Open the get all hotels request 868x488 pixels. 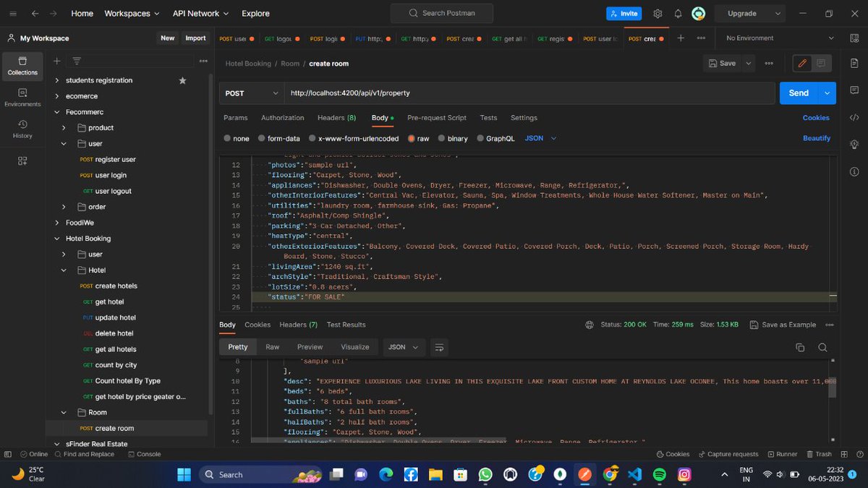coord(116,349)
